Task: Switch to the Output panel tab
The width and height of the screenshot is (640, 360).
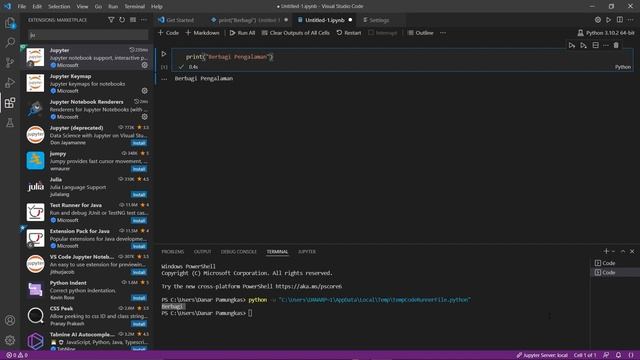Action: point(202,252)
